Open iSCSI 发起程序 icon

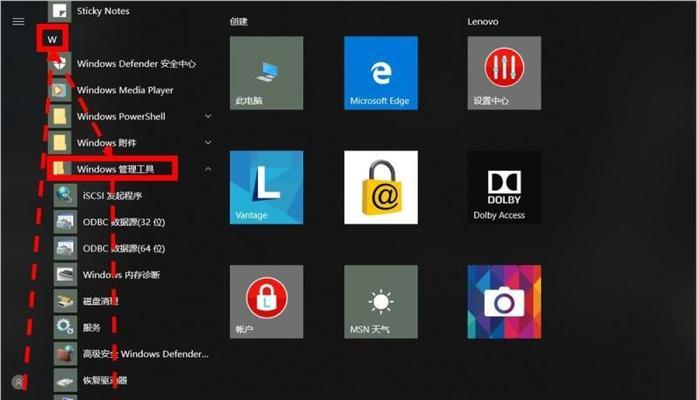(65, 196)
